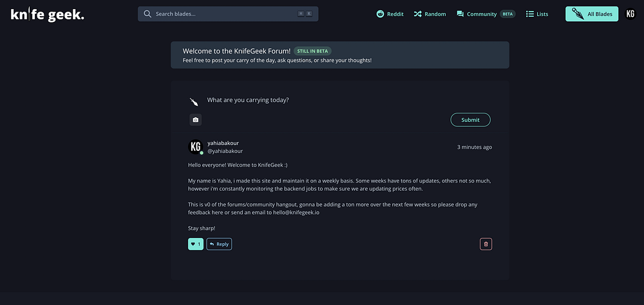Image resolution: width=644 pixels, height=305 pixels.
Task: Click the STILL IN BETA badge
Action: pyautogui.click(x=312, y=51)
